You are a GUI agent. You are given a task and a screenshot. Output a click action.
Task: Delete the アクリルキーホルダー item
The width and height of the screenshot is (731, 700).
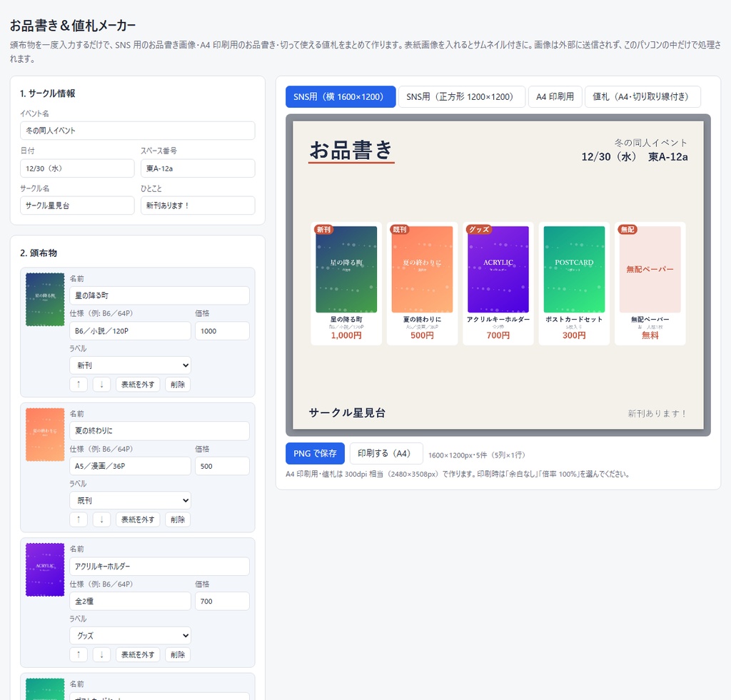[x=178, y=655]
